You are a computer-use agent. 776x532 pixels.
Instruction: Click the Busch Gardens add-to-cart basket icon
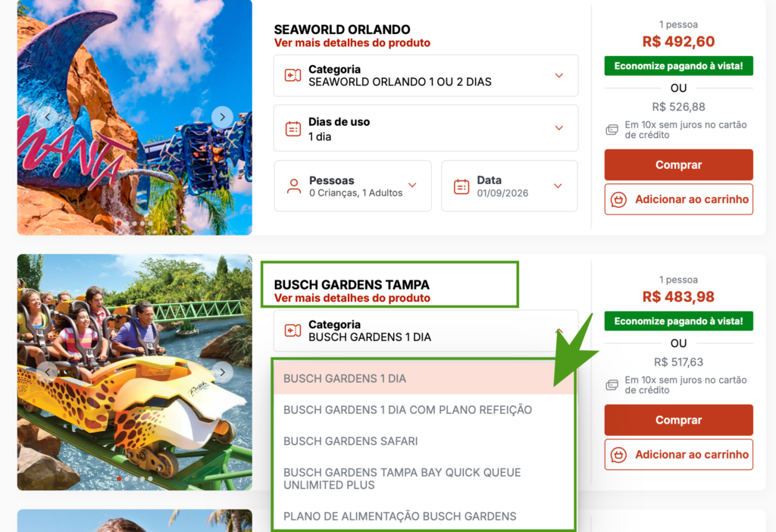pos(618,455)
